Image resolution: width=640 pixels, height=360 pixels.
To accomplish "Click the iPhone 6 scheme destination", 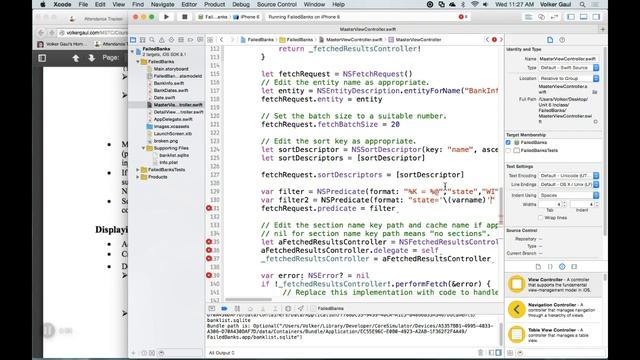I will [x=247, y=17].
